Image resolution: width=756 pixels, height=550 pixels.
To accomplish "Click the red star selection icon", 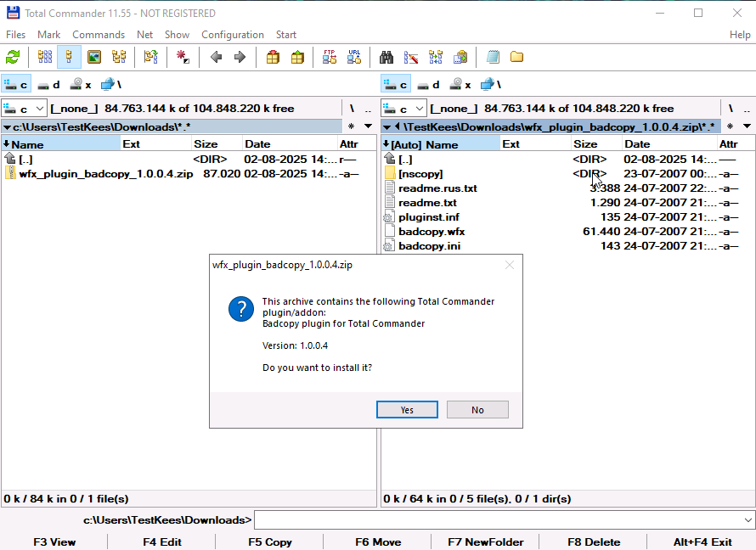I will (183, 58).
